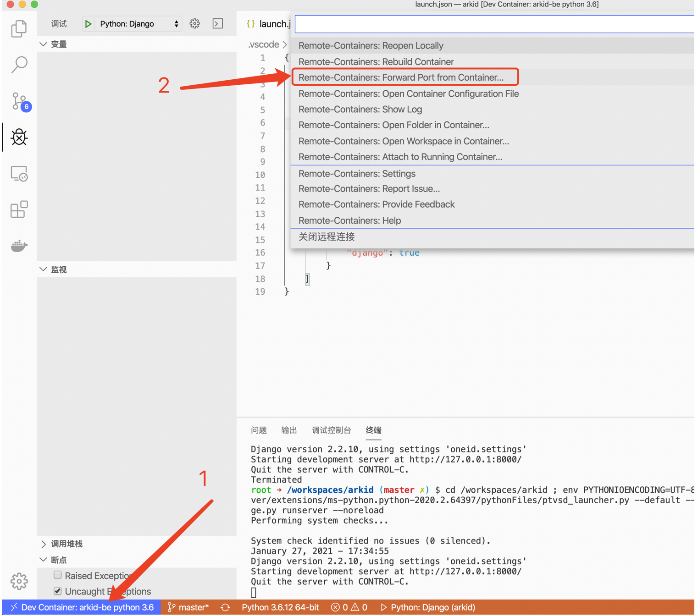This screenshot has height=616, width=698.
Task: Open launch.json via debug gear icon
Action: pyautogui.click(x=194, y=23)
